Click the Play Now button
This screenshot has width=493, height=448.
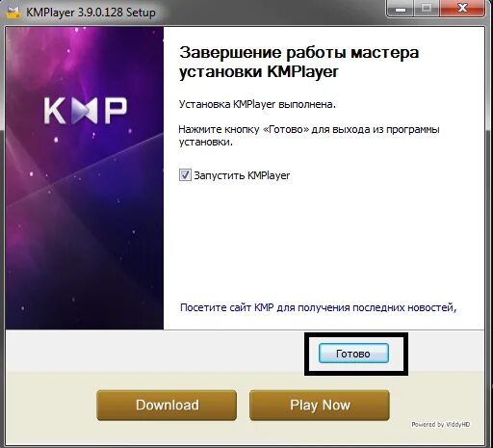pos(320,405)
